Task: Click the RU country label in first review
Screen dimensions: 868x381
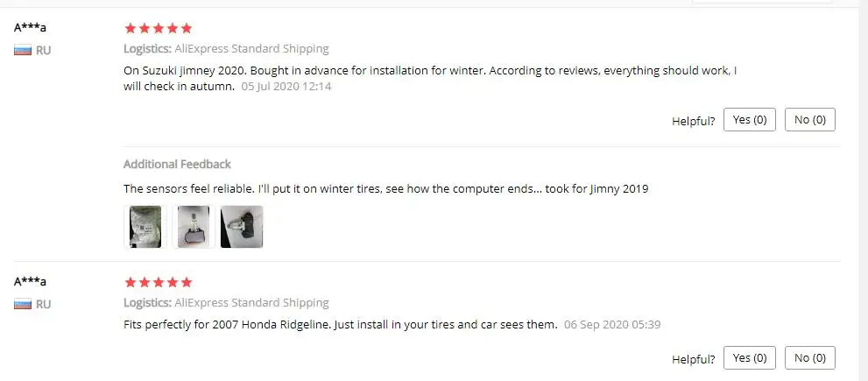Action: [43, 51]
